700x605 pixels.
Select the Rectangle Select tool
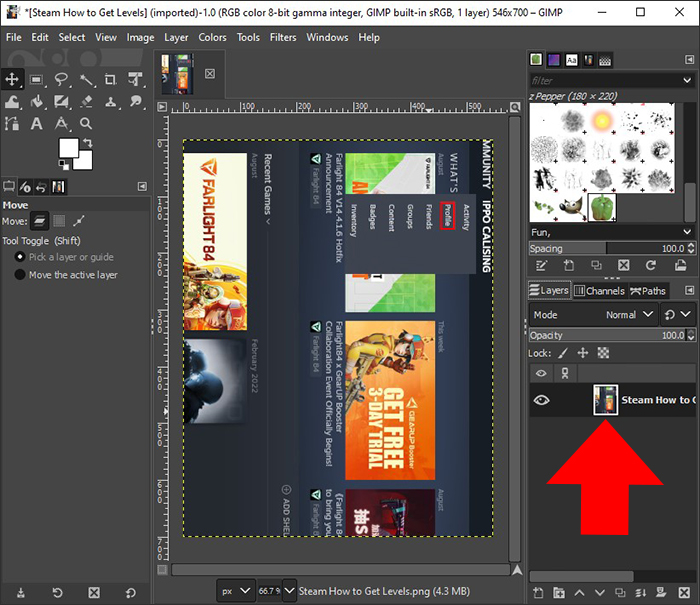pos(36,79)
